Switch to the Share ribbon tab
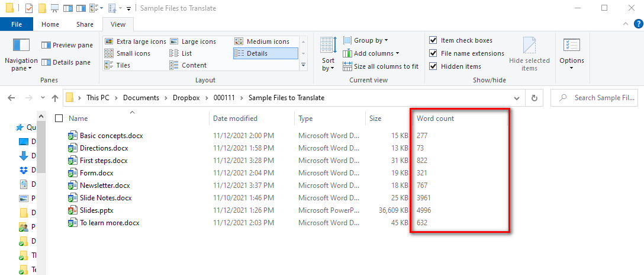644x275 pixels. [x=85, y=24]
